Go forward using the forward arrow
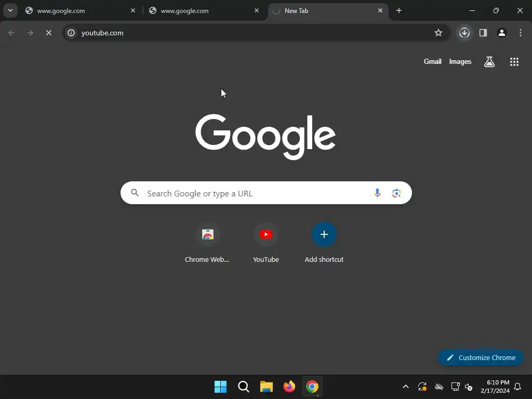 [x=30, y=33]
